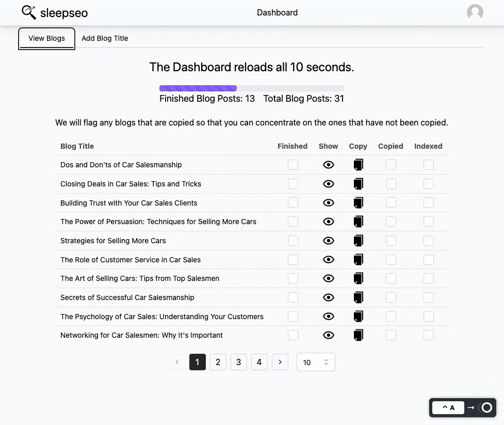
Task: Show the 'Dos and Don'ts of Car Salesmanship' blog
Action: point(328,165)
